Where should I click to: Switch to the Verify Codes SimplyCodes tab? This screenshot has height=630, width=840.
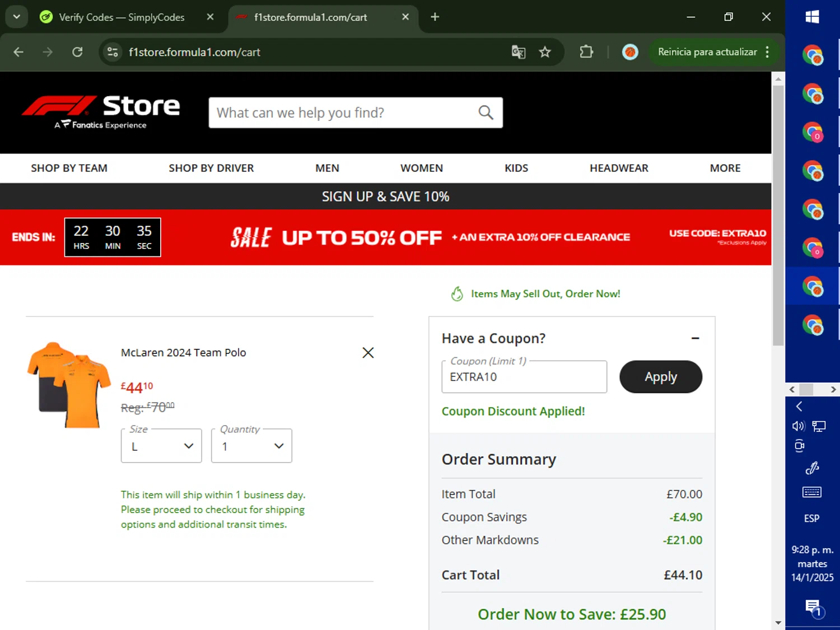point(122,17)
